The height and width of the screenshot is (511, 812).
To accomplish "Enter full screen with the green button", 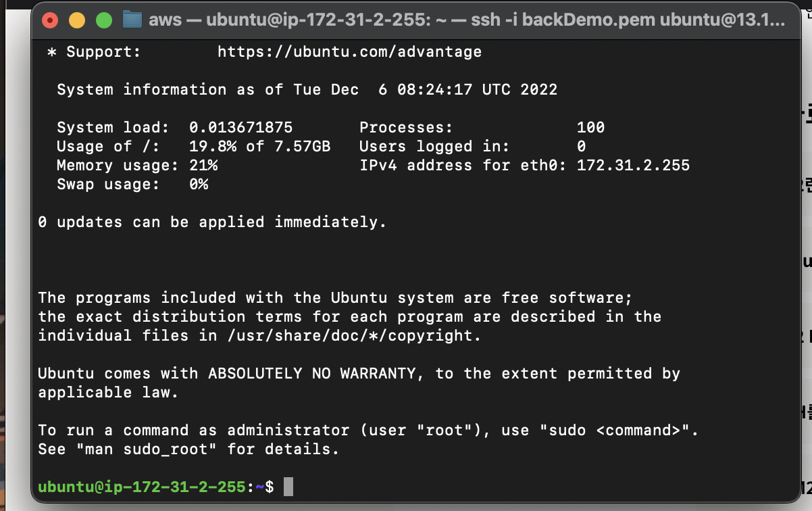I will pos(104,20).
